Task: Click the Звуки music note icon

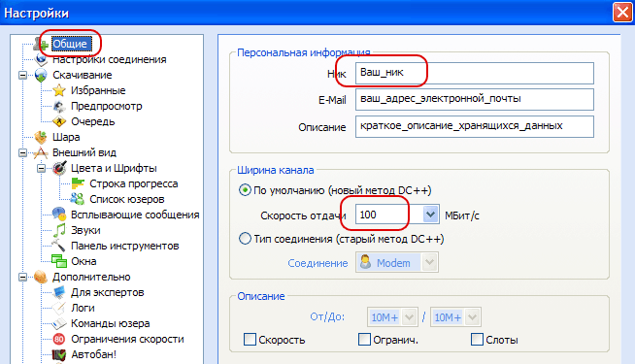Action: click(59, 230)
